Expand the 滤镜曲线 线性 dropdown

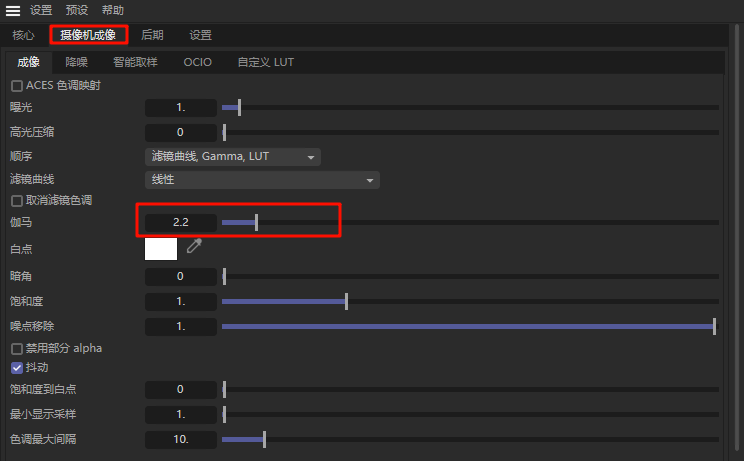(x=262, y=180)
